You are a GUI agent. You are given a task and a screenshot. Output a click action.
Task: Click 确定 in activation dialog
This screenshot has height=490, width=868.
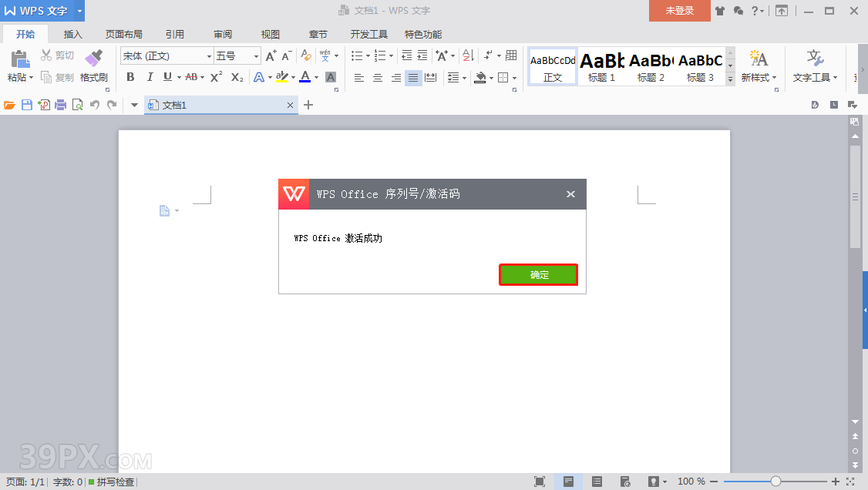(x=539, y=275)
